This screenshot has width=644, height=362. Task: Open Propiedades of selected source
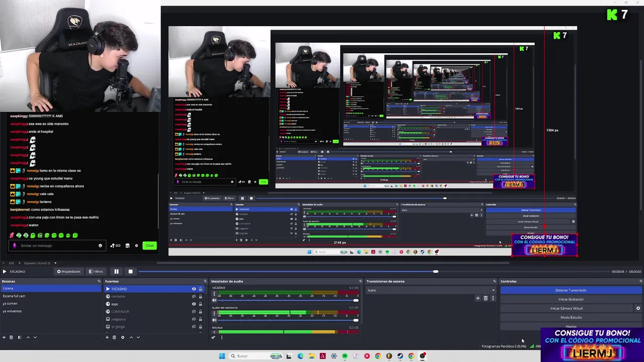pyautogui.click(x=68, y=271)
